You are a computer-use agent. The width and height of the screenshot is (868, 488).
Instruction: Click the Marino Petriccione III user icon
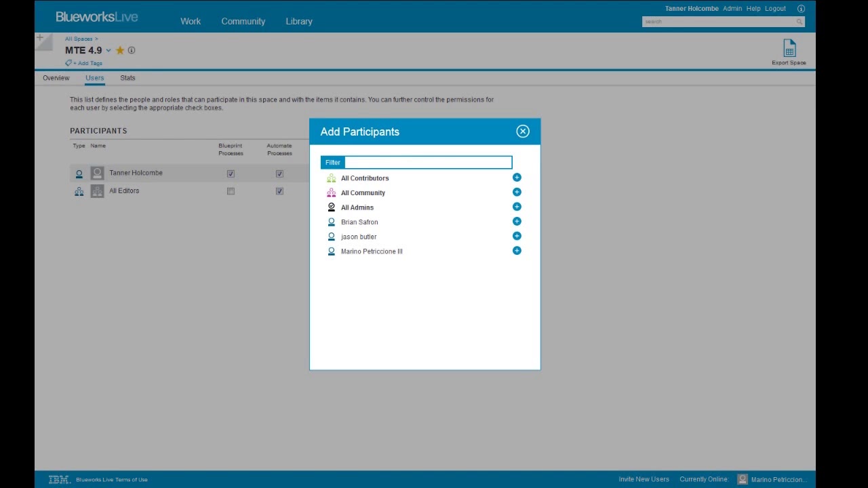coord(331,251)
